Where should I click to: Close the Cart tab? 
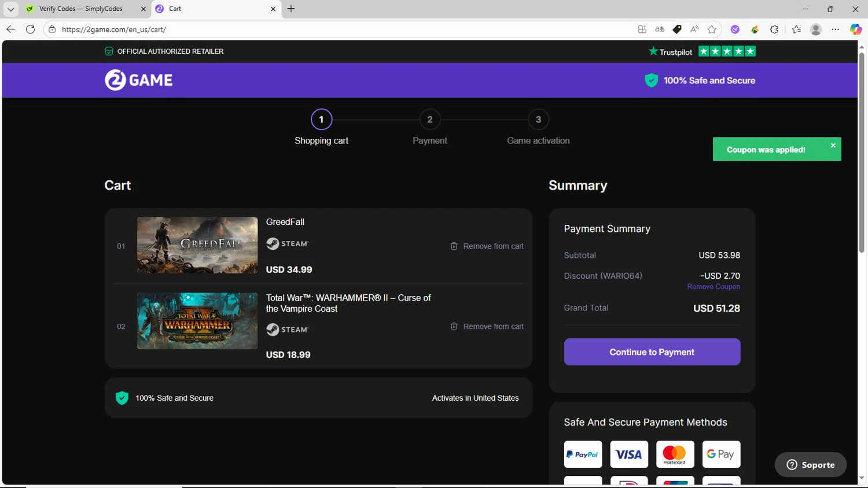coord(273,9)
